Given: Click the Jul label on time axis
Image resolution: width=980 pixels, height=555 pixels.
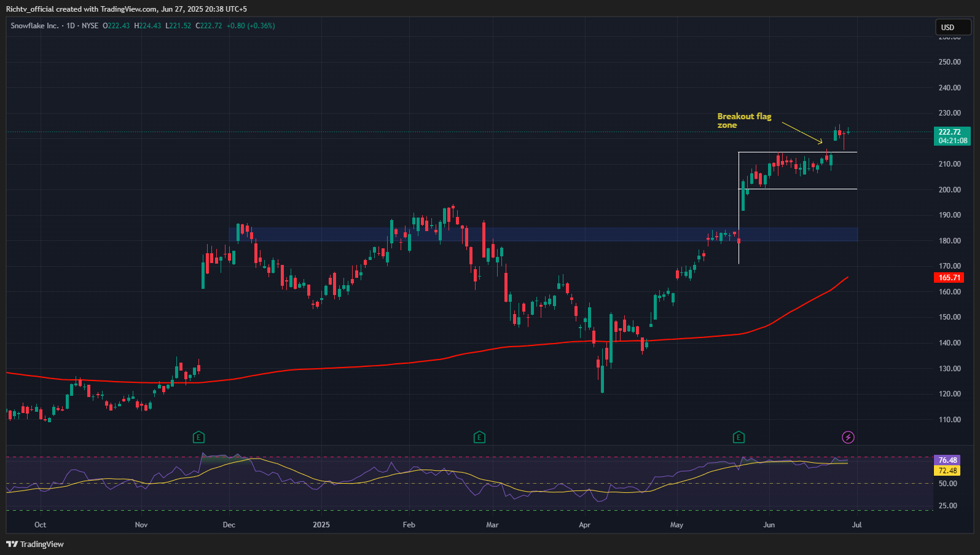Looking at the screenshot, I should click(x=857, y=525).
